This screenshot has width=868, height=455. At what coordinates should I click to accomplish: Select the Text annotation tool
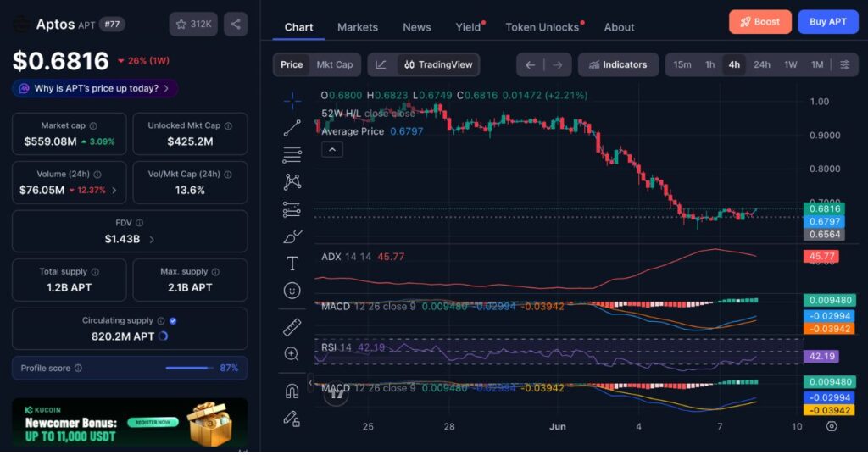(292, 264)
